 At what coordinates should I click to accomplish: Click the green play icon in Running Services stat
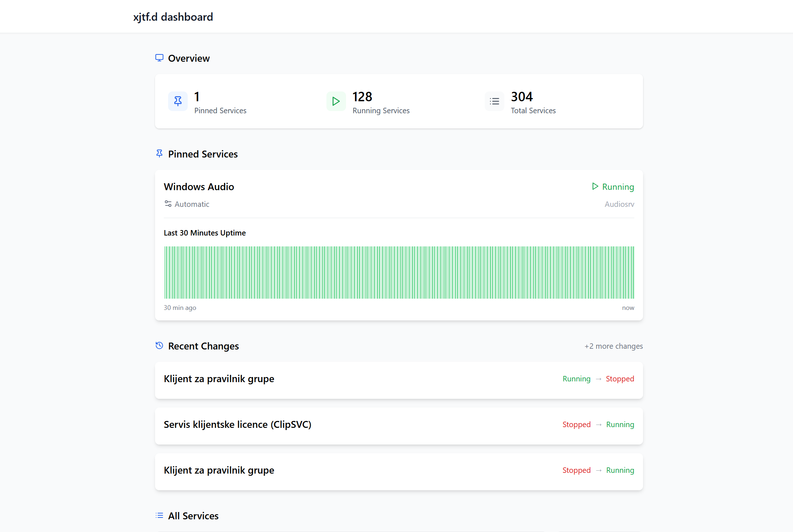click(336, 101)
